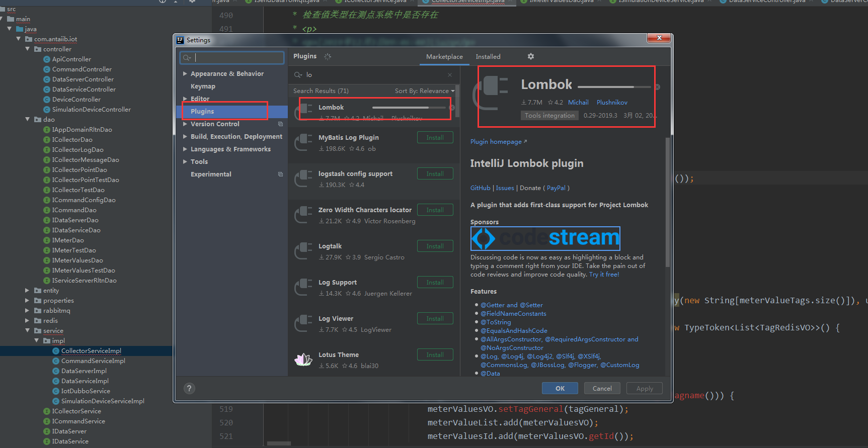This screenshot has width=868, height=448.
Task: Click settings search magnifier icon
Action: point(187,58)
